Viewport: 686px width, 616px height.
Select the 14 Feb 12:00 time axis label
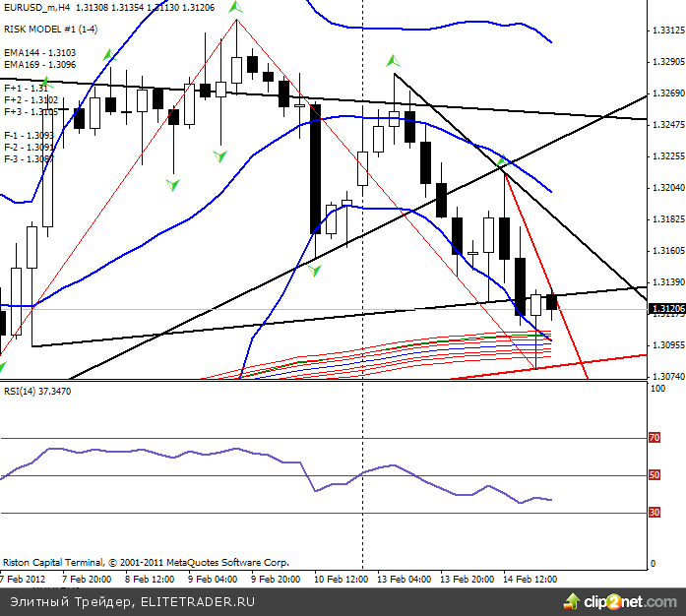pos(530,579)
